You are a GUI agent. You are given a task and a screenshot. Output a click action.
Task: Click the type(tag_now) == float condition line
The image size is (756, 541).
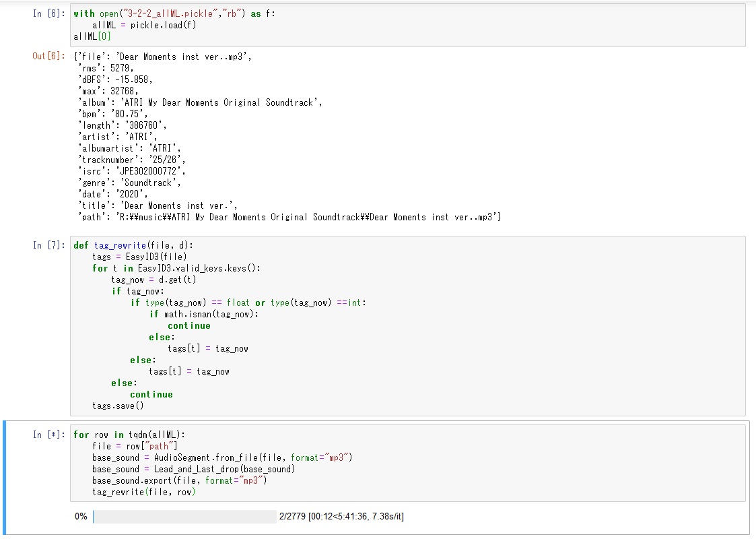pos(248,303)
